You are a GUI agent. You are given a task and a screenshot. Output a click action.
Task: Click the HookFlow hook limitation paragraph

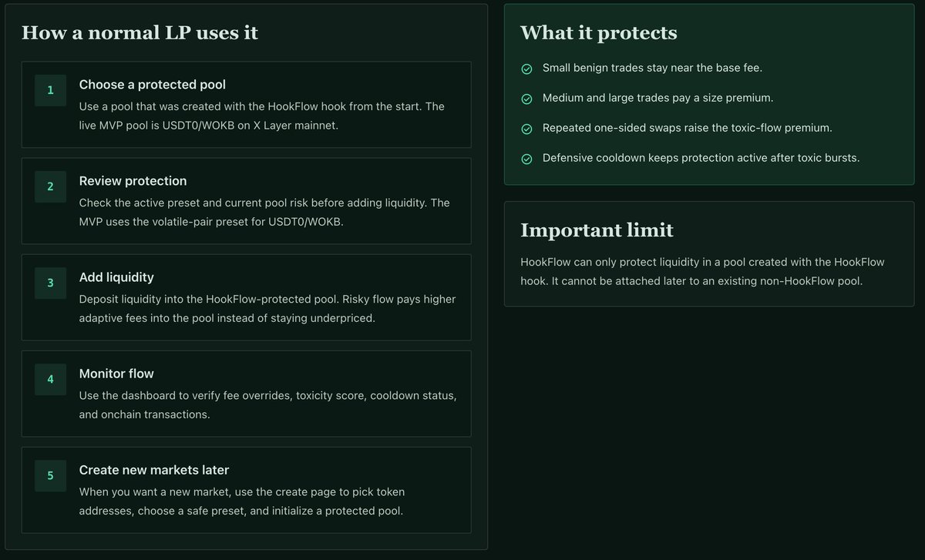[x=702, y=272]
